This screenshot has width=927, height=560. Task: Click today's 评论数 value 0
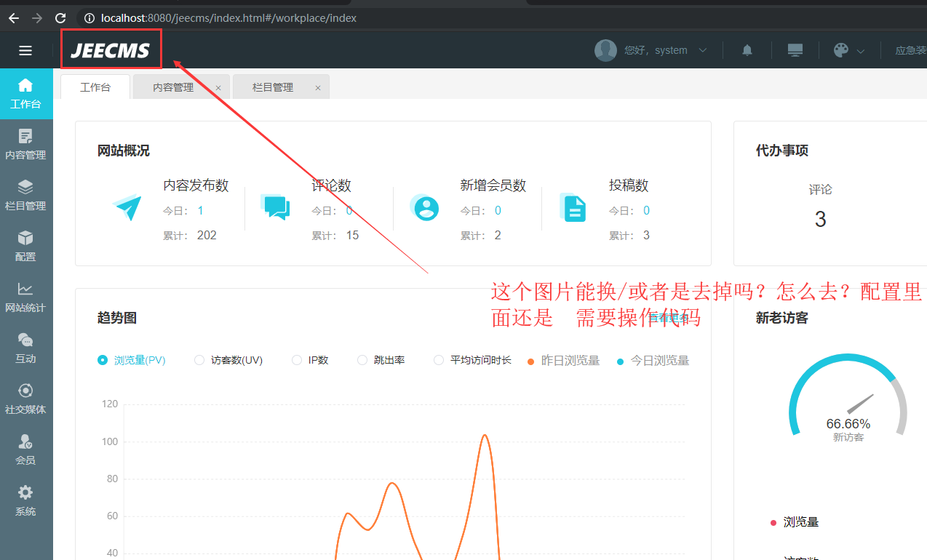coord(349,211)
